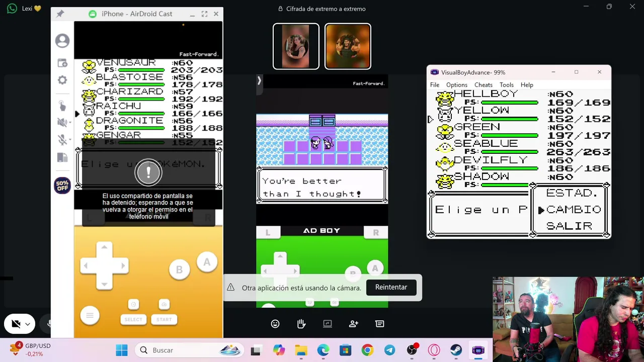Image resolution: width=644 pixels, height=362 pixels.
Task: Tap D-pad down arrow on yellow emulator
Action: click(x=104, y=284)
